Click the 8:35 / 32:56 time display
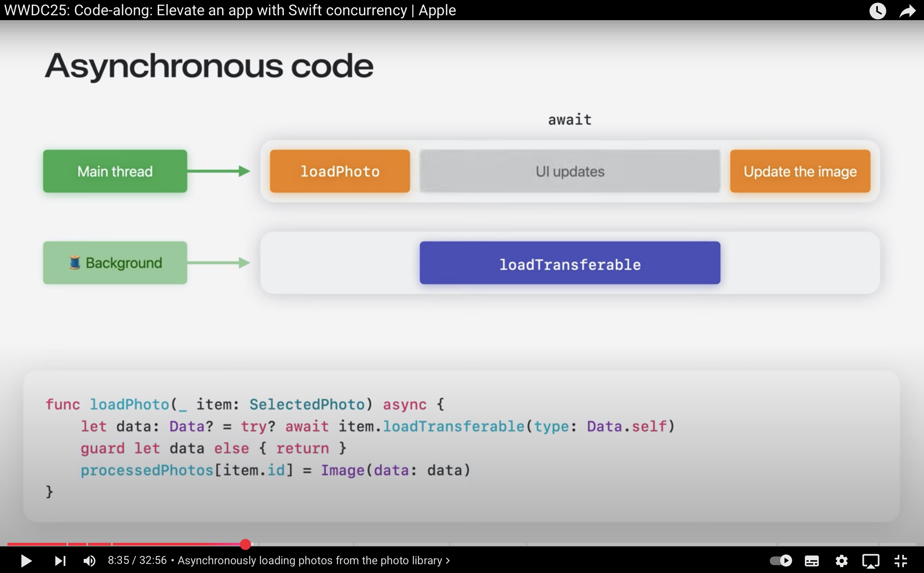Image resolution: width=924 pixels, height=573 pixels. tap(137, 560)
